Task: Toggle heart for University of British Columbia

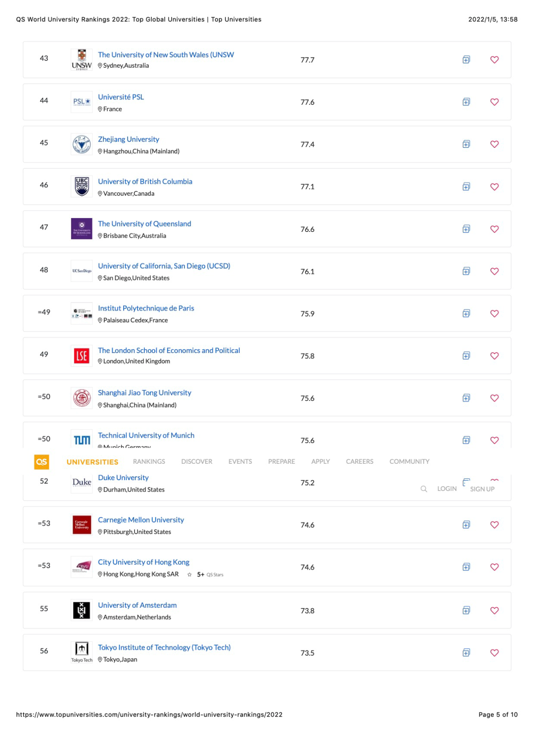Action: [x=494, y=187]
